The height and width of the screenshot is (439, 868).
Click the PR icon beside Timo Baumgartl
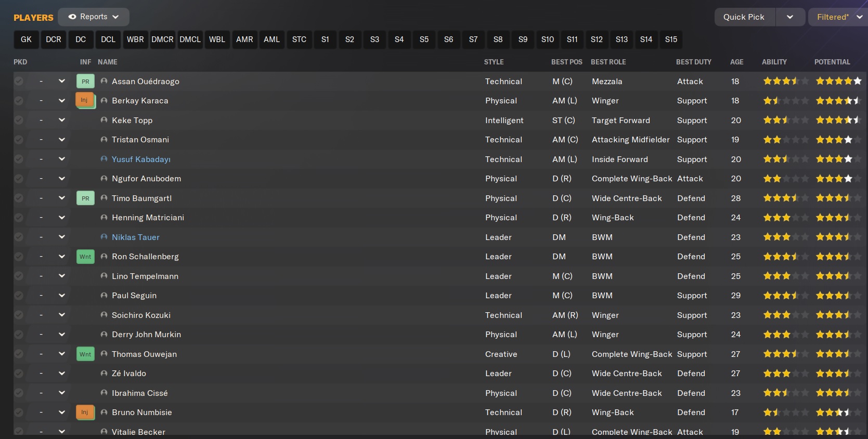[85, 198]
